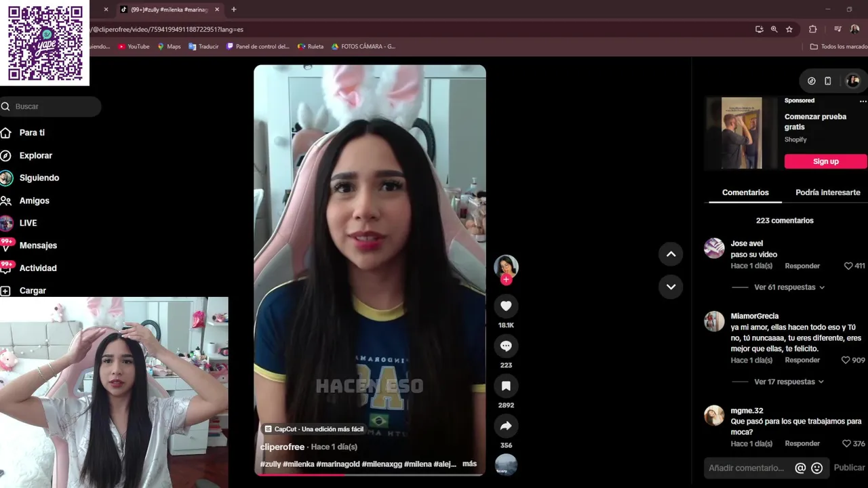Open comments via the speech bubble icon
Image resolution: width=868 pixels, height=488 pixels.
point(506,346)
